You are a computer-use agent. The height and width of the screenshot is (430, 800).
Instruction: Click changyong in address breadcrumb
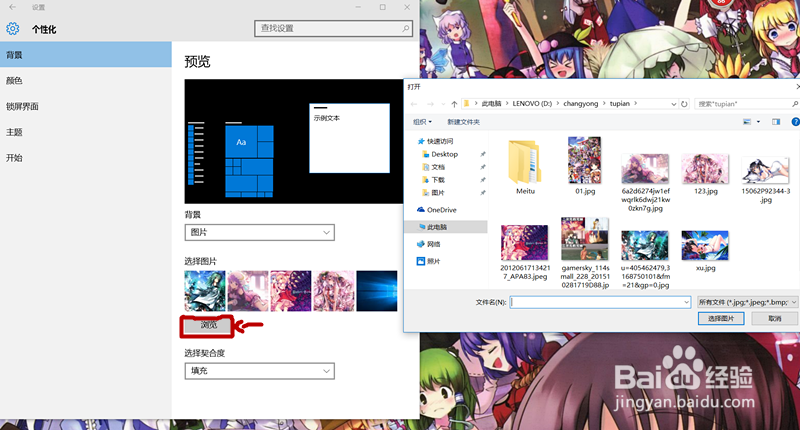581,104
